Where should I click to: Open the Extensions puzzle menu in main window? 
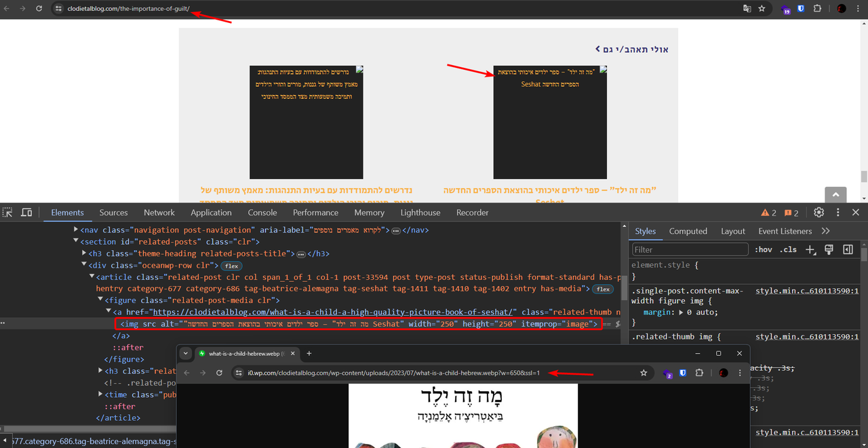(x=817, y=9)
